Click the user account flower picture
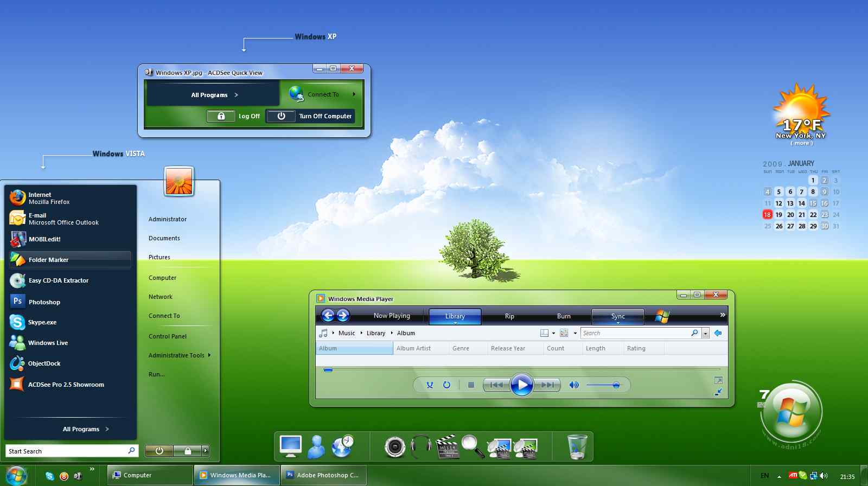The width and height of the screenshot is (868, 486). pyautogui.click(x=179, y=181)
